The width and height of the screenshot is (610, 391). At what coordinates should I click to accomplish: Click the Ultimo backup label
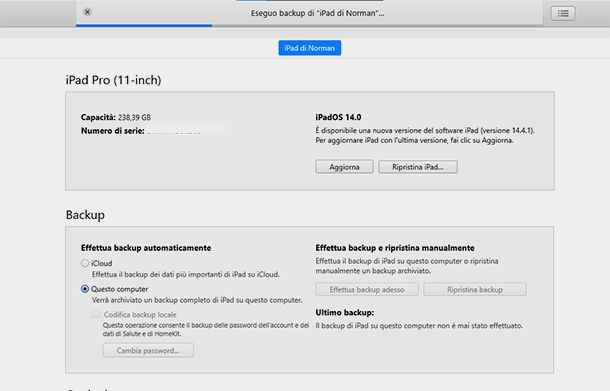pos(345,312)
